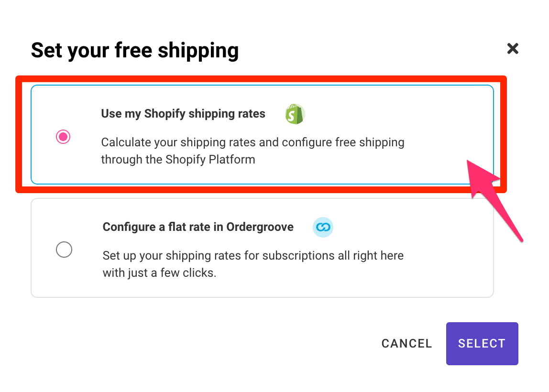Screen dimensions: 549x392
Task: Click the blue Ordergroove link logo
Action: [x=322, y=227]
